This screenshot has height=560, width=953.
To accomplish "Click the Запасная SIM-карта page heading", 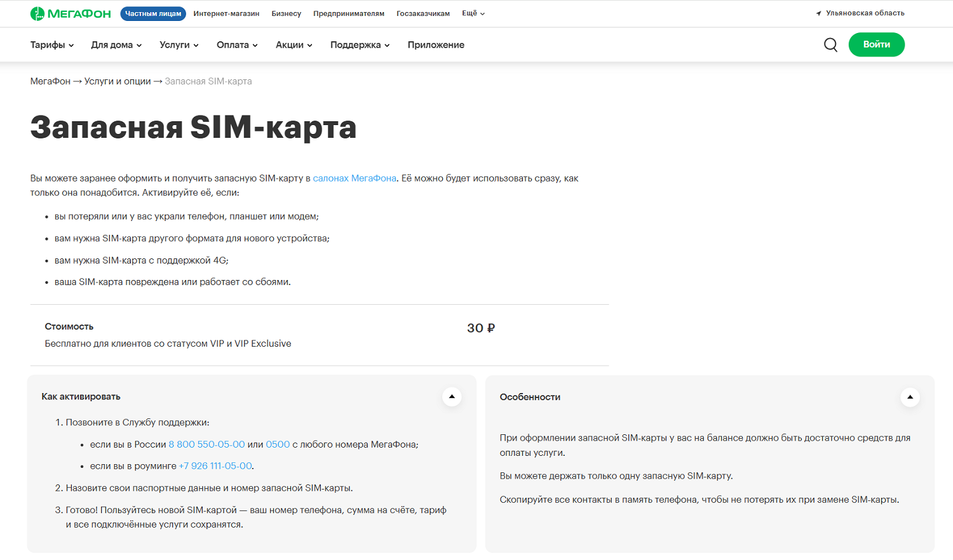I will click(193, 127).
